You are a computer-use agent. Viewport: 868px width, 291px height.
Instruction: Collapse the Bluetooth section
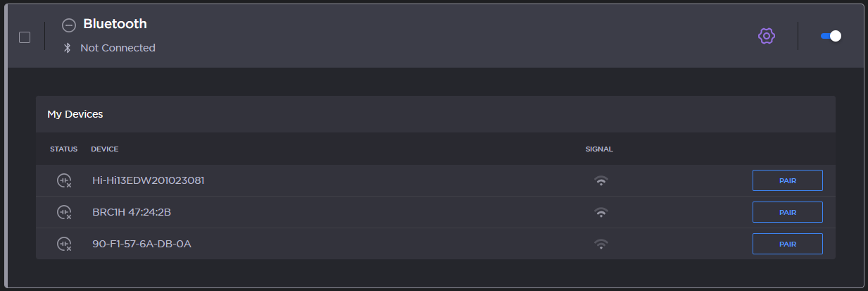coord(68,25)
